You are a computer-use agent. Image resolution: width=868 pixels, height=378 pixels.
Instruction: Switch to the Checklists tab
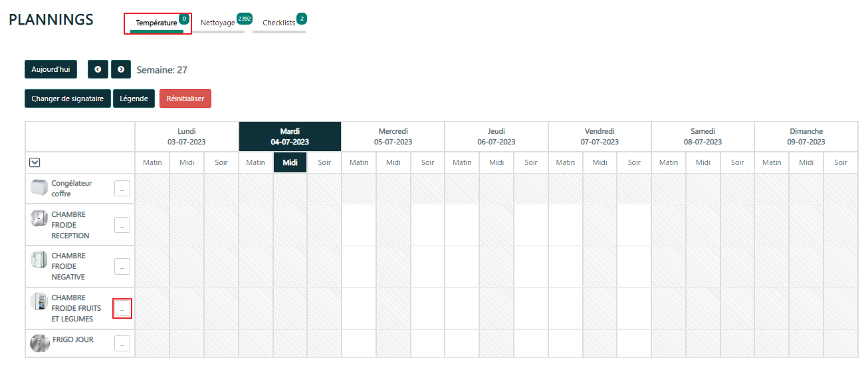click(x=278, y=23)
